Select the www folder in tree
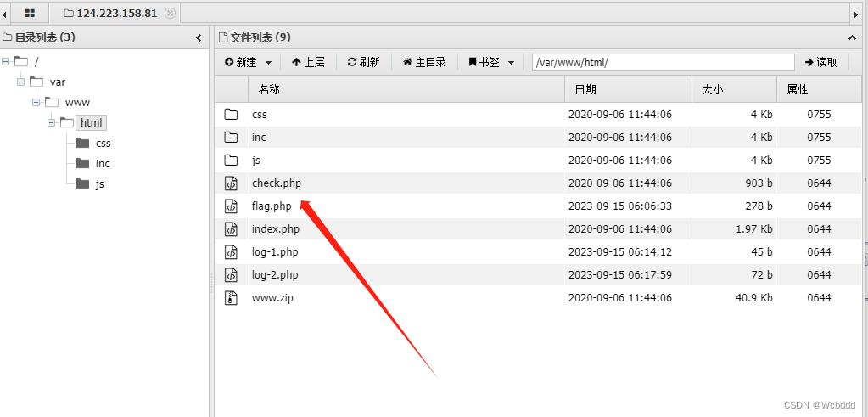The width and height of the screenshot is (868, 417). [77, 103]
